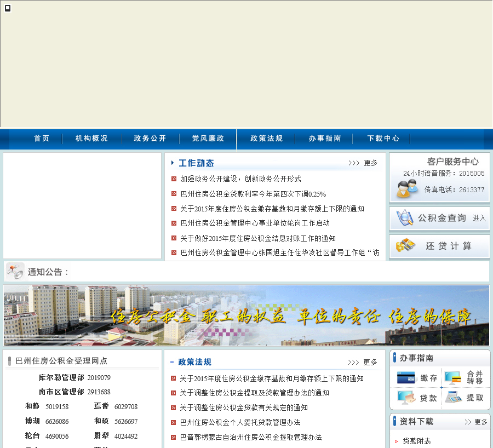Select 党风廉政 in the navigation bar

pos(208,139)
